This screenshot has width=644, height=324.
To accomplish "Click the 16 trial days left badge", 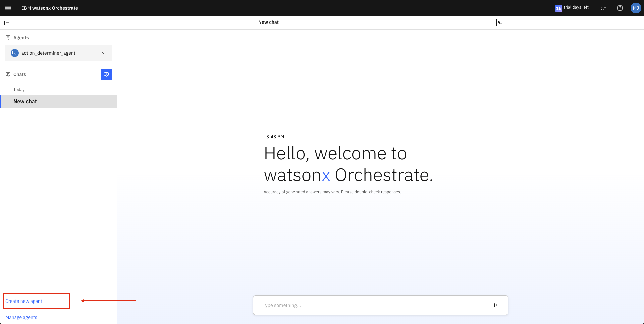I will [x=572, y=8].
